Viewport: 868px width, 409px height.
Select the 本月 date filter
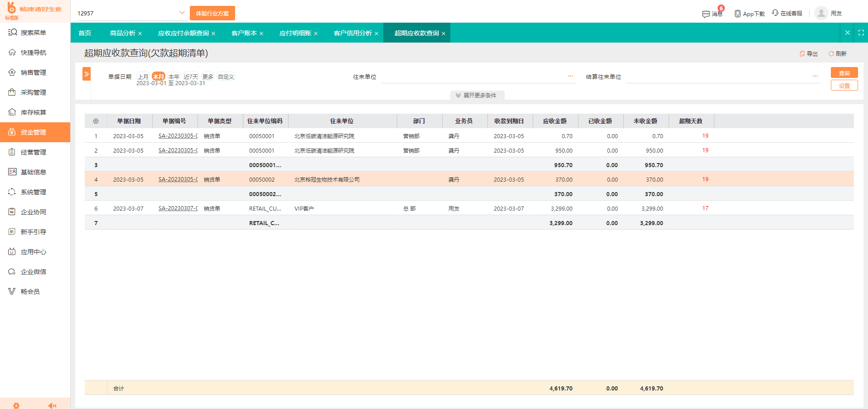[x=158, y=76]
